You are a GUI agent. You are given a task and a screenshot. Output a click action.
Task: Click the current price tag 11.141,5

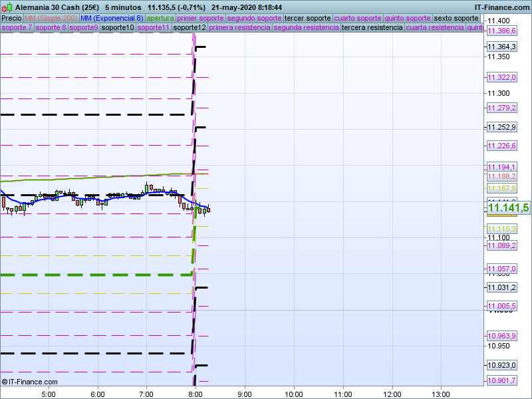click(x=508, y=208)
